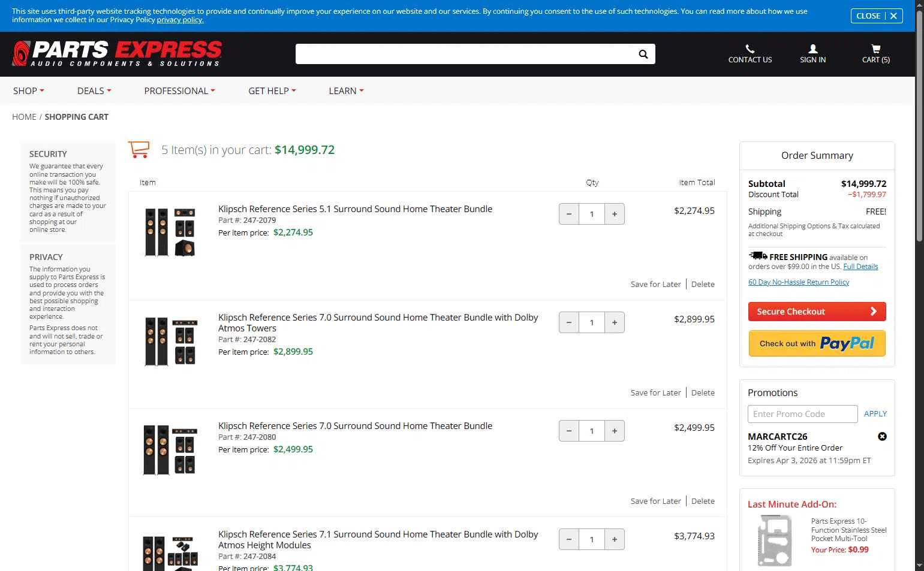
Task: Delete 7.0 Dolby Atmos Towers bundle
Action: [703, 393]
